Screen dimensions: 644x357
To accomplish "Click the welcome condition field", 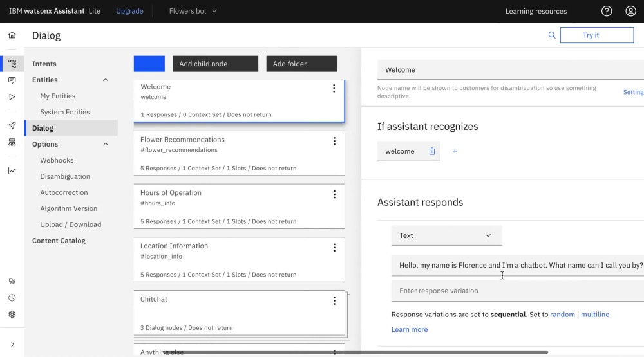I will point(399,151).
